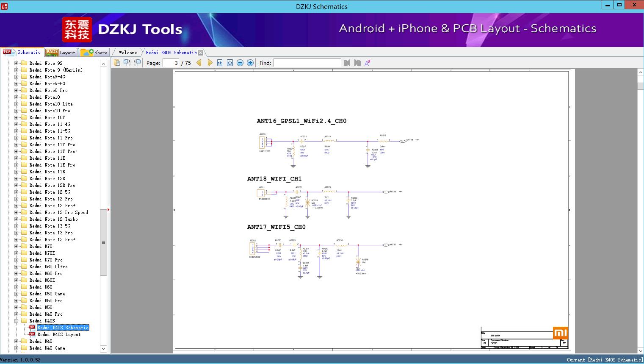The width and height of the screenshot is (644, 364).
Task: Click the folder icon of Redmi K70
Action: point(24,246)
